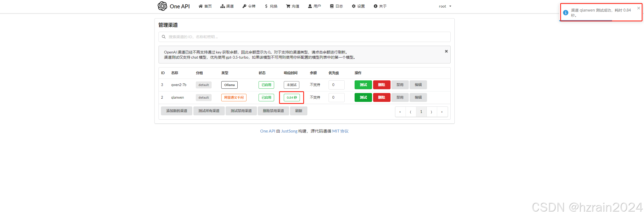Screen dimensions: 644x218
Task: Click the search magnifier icon
Action: pyautogui.click(x=164, y=37)
